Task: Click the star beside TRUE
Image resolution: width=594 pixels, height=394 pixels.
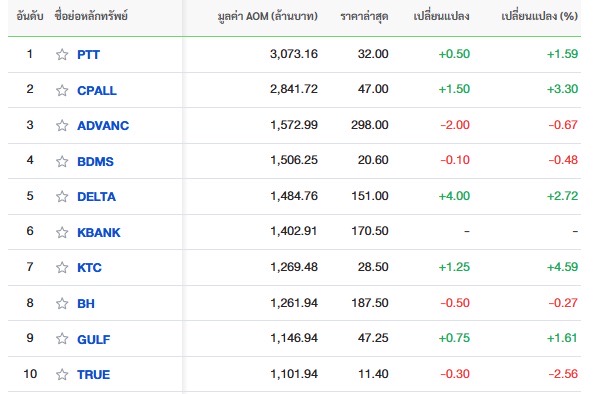Action: click(62, 375)
